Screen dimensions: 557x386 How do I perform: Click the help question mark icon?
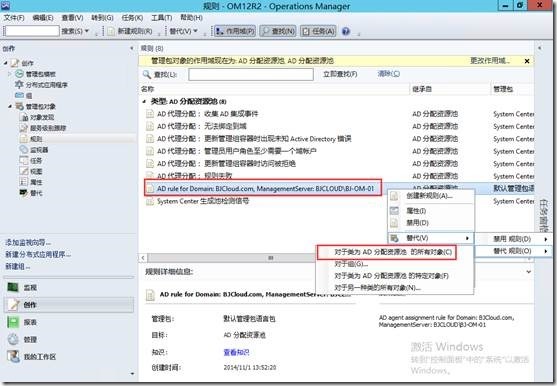click(346, 32)
